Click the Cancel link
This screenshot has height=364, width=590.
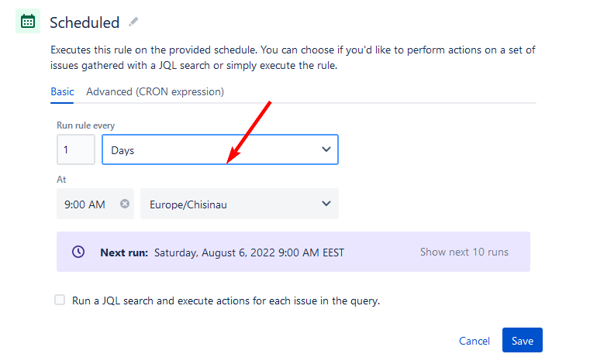pos(474,341)
